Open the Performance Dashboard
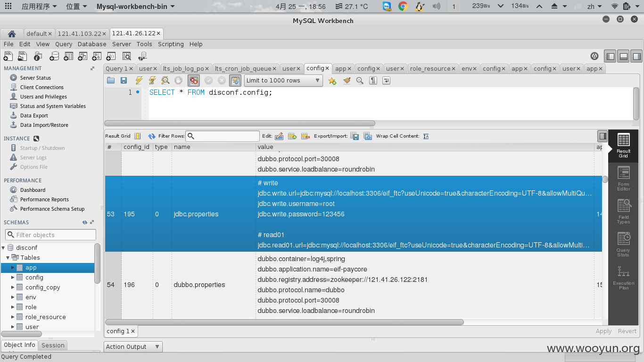Viewport: 644px width, 362px height. click(33, 190)
